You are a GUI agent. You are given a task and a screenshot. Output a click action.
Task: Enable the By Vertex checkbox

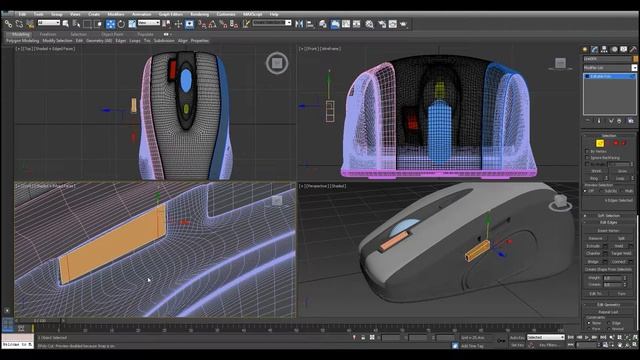pyautogui.click(x=587, y=151)
